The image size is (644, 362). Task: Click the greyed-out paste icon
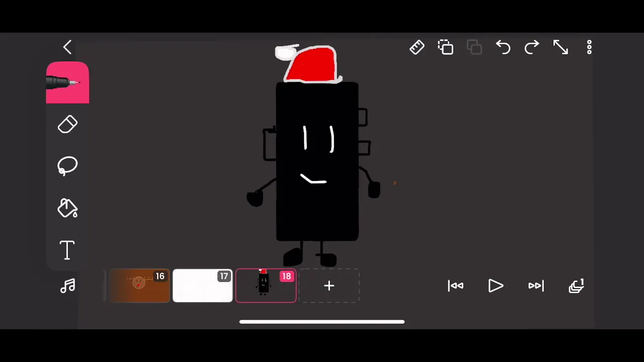click(474, 47)
